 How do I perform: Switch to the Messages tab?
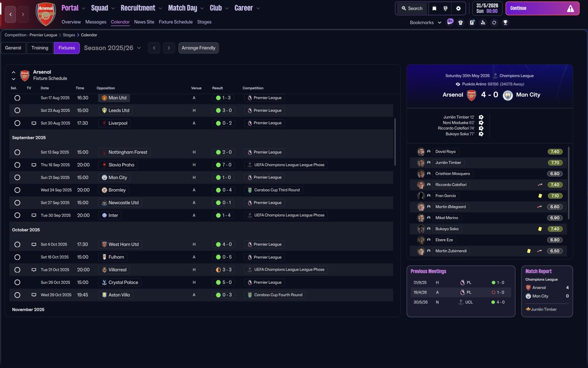point(96,22)
